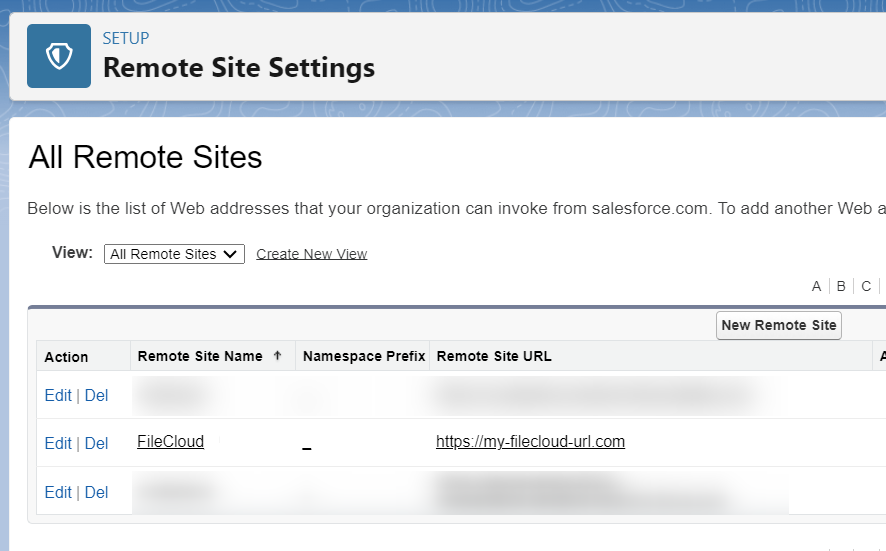This screenshot has height=551, width=886.
Task: Click the sort arrow beside Remote Site Name
Action: (x=277, y=356)
